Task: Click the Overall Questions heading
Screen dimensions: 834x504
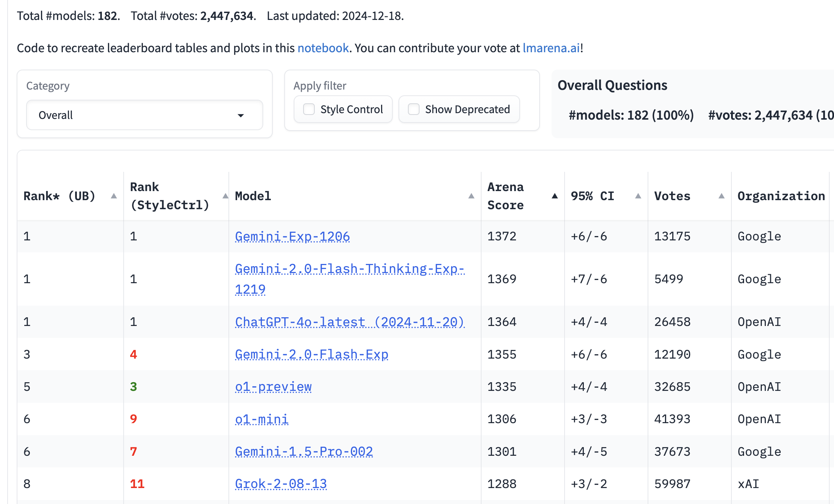Action: (612, 85)
